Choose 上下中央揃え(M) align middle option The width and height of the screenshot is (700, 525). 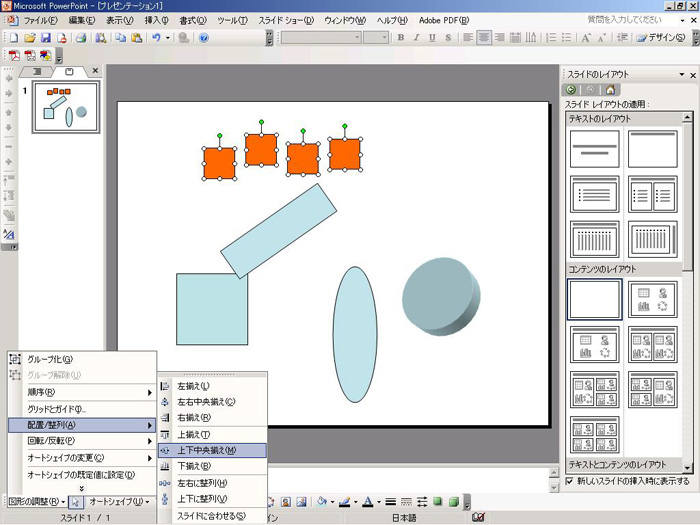coord(212,450)
